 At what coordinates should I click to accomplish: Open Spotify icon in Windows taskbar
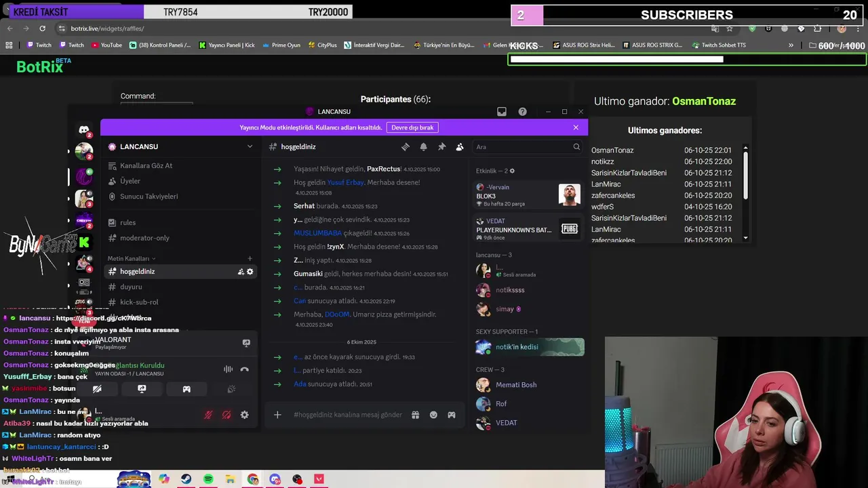pyautogui.click(x=208, y=479)
